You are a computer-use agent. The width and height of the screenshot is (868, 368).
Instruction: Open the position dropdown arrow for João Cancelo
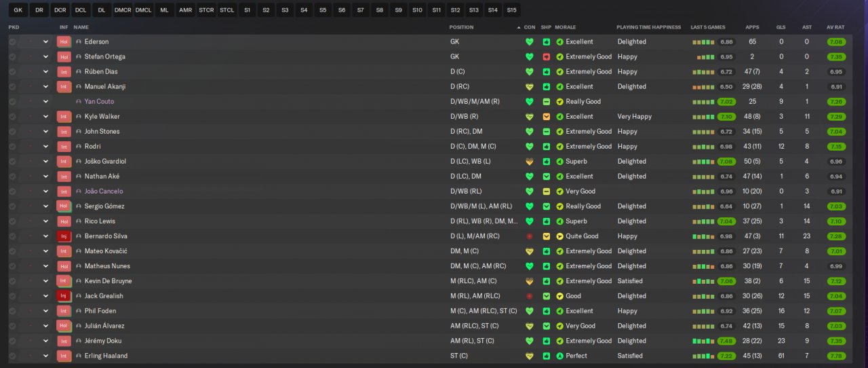[x=46, y=191]
